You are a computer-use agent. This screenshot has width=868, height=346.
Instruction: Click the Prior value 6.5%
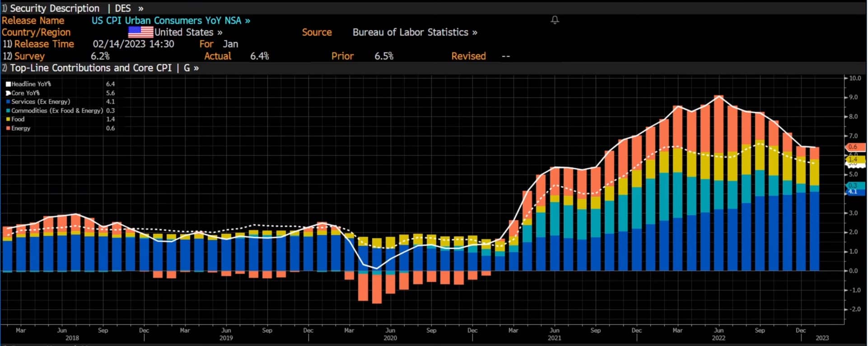[384, 56]
